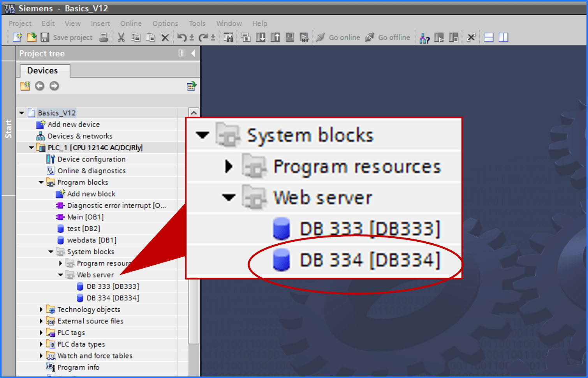Open the Start side tab
The width and height of the screenshot is (588, 378).
(x=8, y=129)
